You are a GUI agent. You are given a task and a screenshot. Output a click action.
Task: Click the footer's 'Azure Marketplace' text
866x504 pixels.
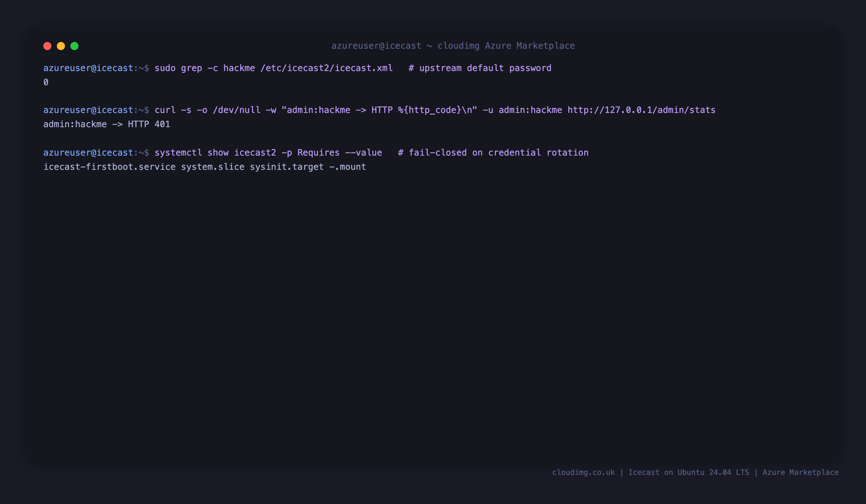pyautogui.click(x=801, y=473)
